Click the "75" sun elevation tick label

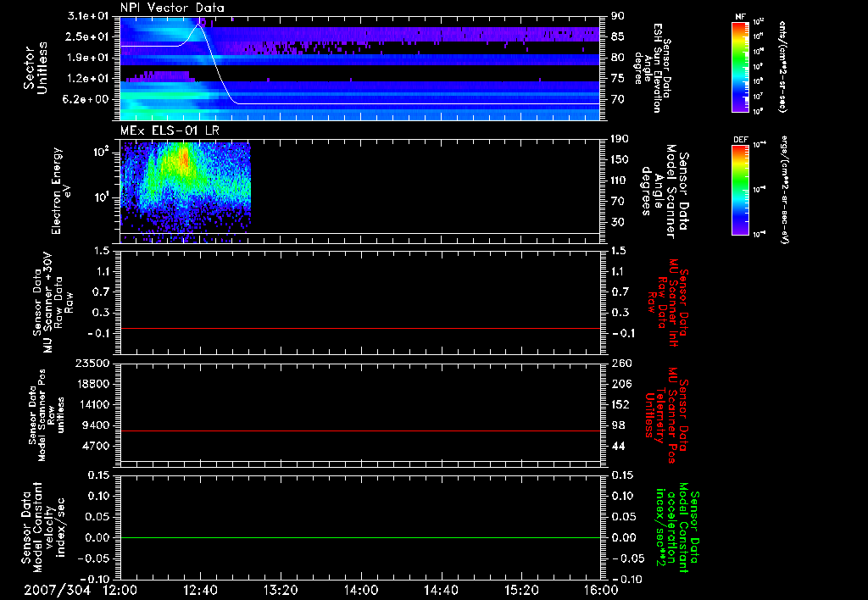[618, 79]
